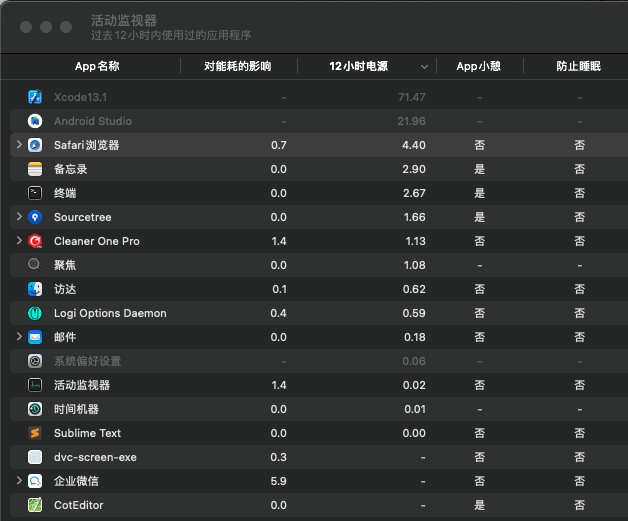Click the 12小时电源 column sort arrow
This screenshot has height=521, width=628.
(425, 67)
